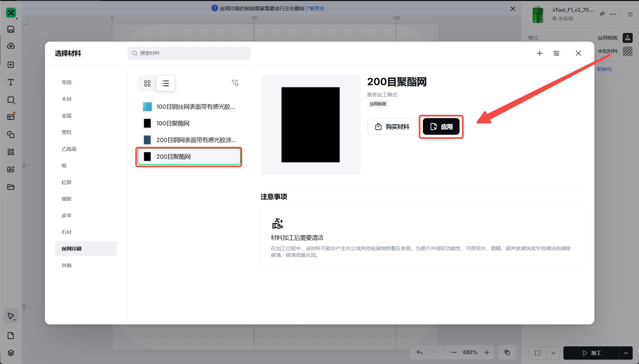
Task: Select the Text tool in left sidebar
Action: (x=11, y=82)
